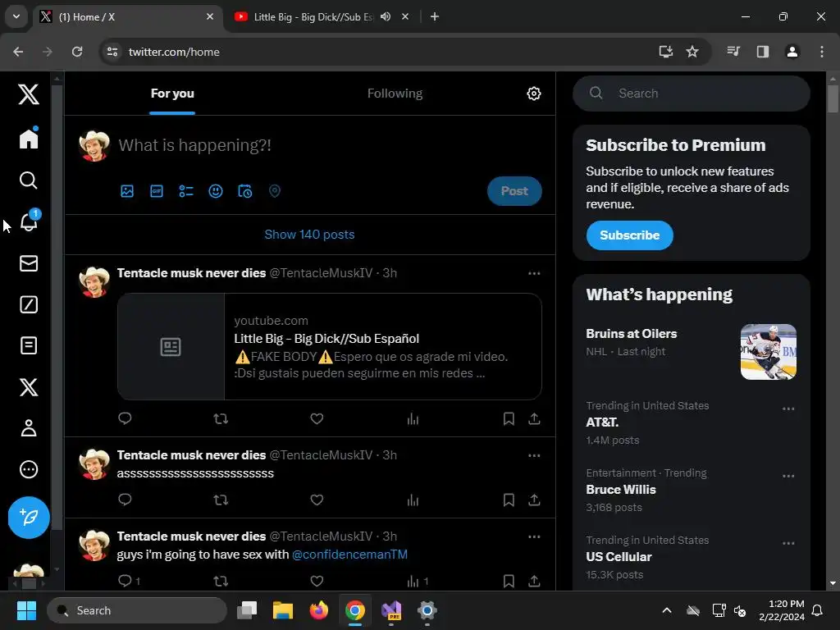This screenshot has width=840, height=630.
Task: Open timeline settings gear icon
Action: [533, 94]
